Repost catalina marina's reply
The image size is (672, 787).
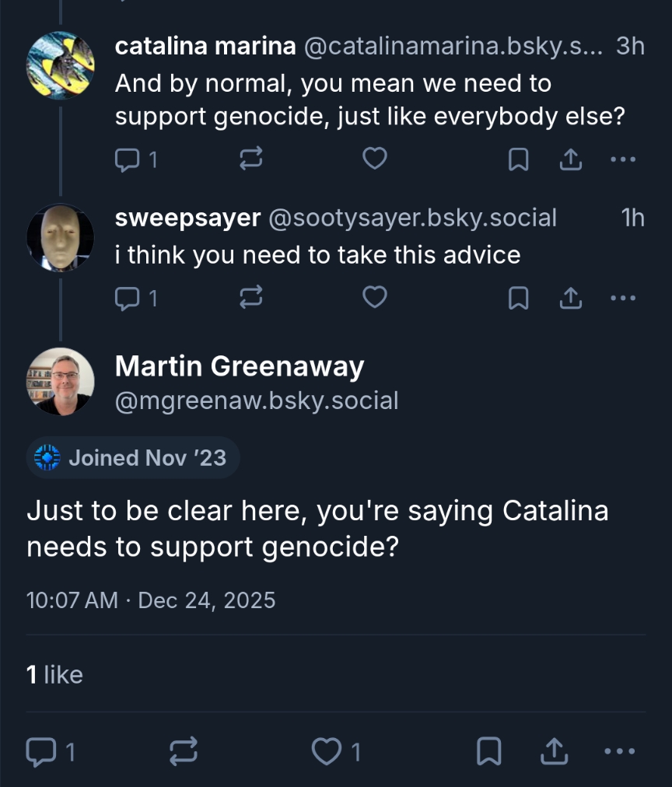point(250,159)
